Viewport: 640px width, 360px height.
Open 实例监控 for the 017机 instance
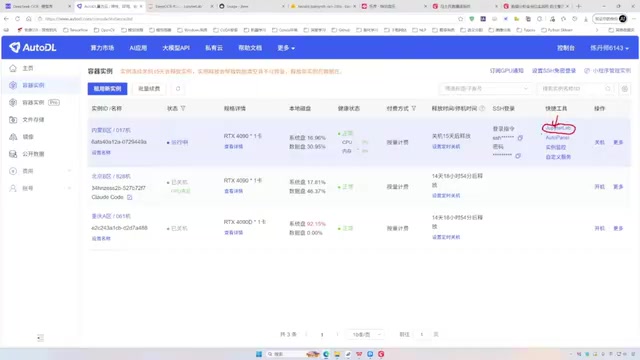click(x=556, y=147)
